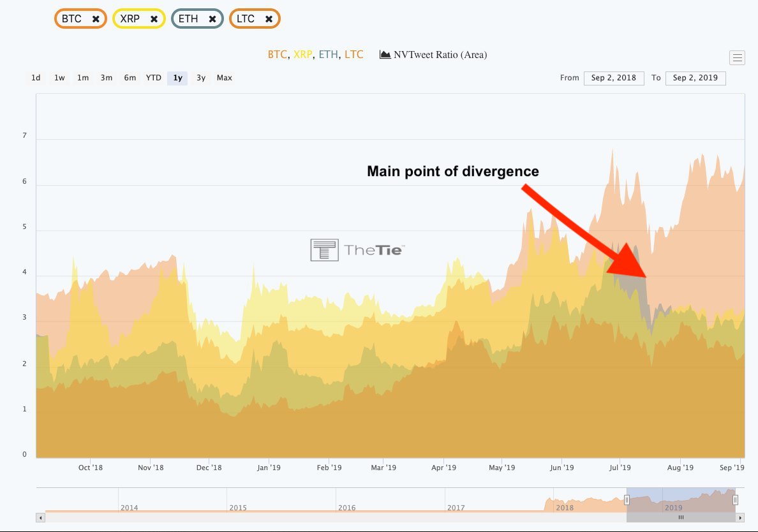
Task: Click the Jul '19 axis label
Action: (x=620, y=468)
